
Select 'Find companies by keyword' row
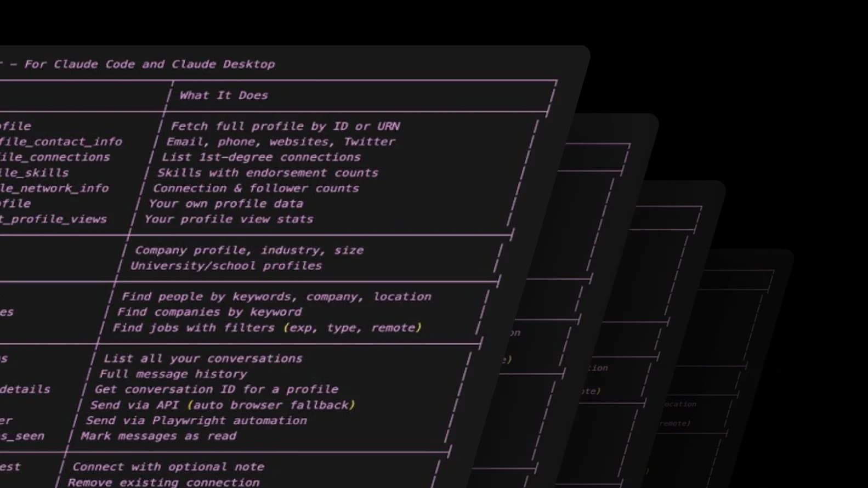209,312
